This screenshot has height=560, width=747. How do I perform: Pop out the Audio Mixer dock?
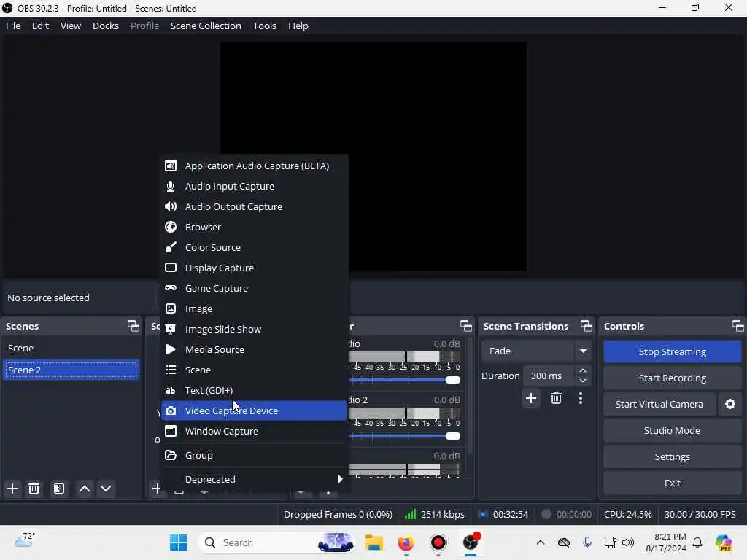pos(466,326)
